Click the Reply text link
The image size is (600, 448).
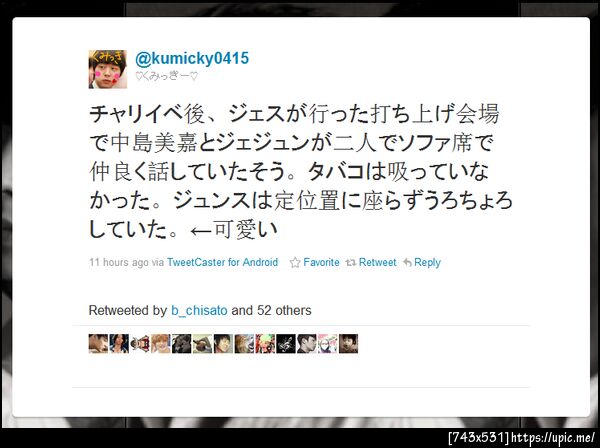[x=427, y=262]
